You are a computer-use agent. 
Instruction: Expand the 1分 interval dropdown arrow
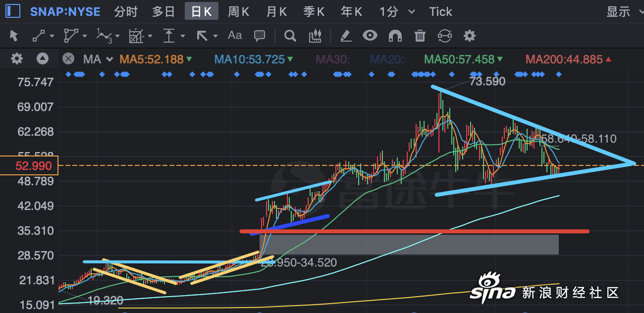pyautogui.click(x=412, y=11)
